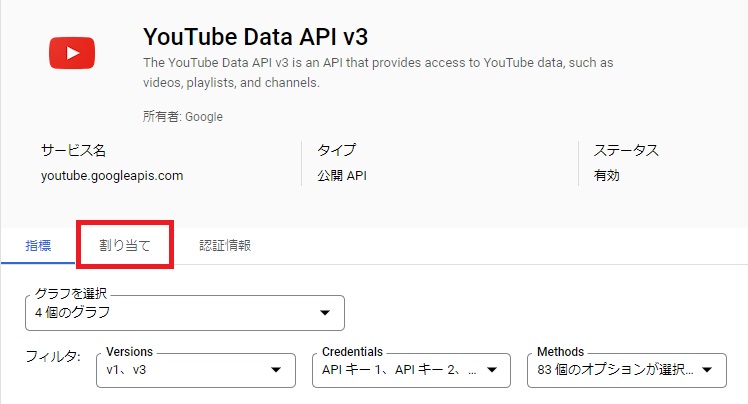Click the Methods dropdown arrow icon
The width and height of the screenshot is (748, 404).
[x=707, y=370]
